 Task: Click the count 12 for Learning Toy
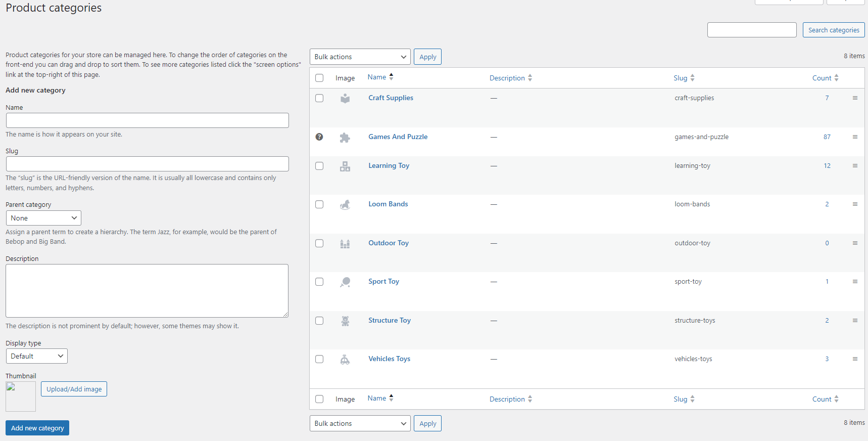[x=827, y=165]
